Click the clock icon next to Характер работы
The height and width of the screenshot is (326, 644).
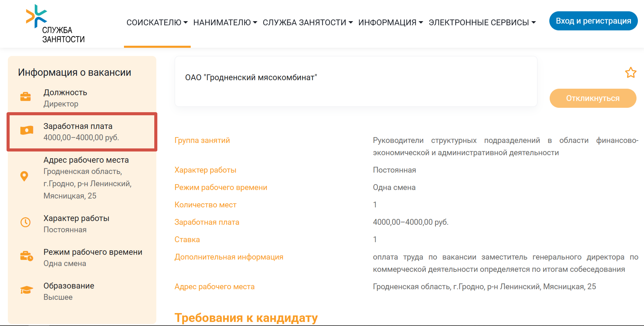(25, 223)
